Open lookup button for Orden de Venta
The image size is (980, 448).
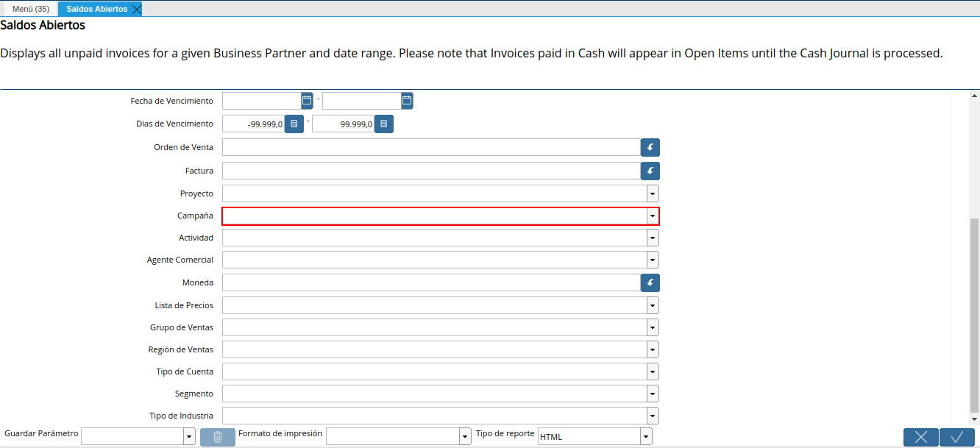650,148
